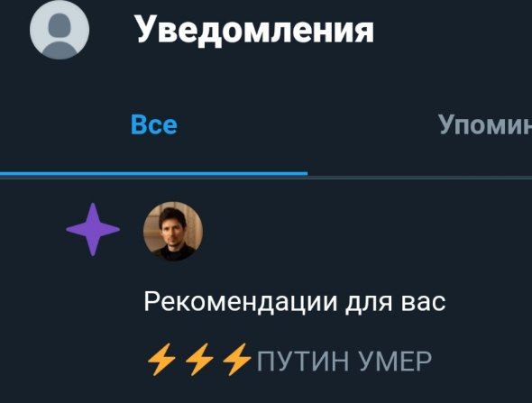
Task: Click the middle lightning bolt emoji
Action: (x=199, y=360)
